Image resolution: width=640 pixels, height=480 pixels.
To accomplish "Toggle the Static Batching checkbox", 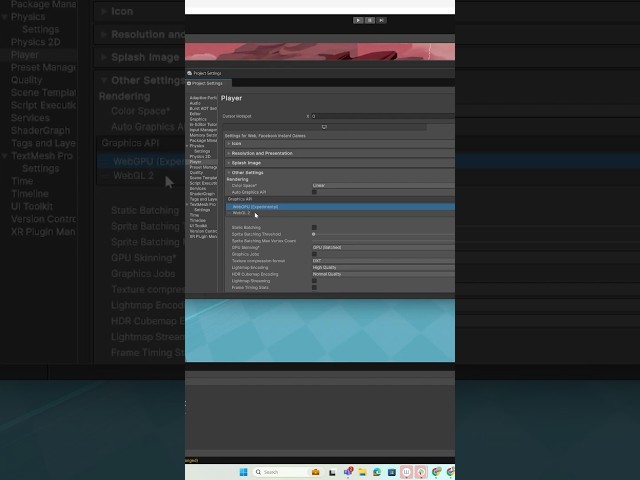I will 314,227.
